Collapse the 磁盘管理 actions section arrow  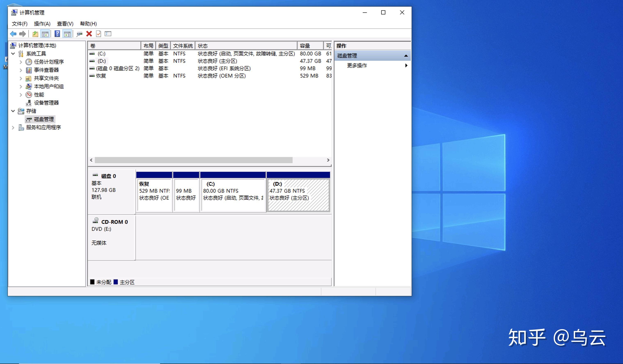pyautogui.click(x=406, y=56)
